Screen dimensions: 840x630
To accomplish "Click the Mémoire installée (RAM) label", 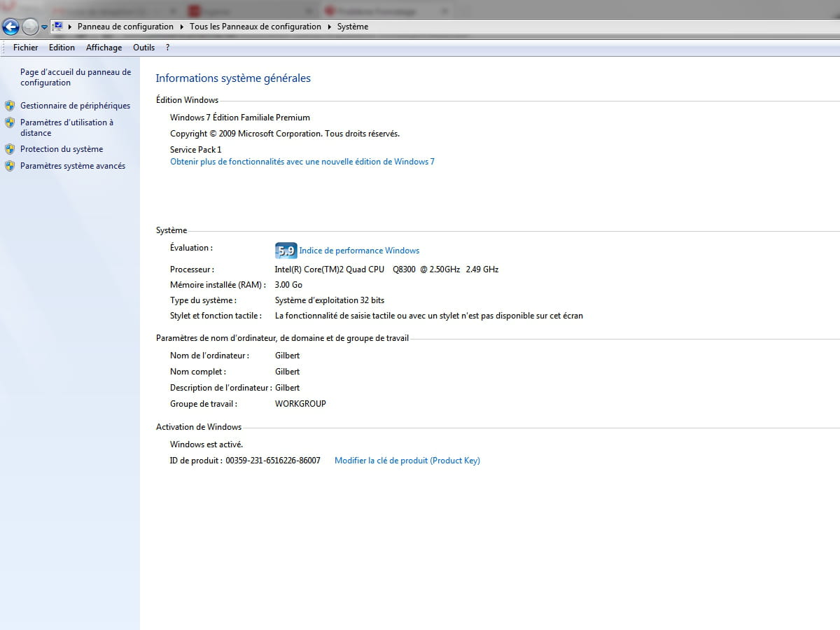I will point(218,285).
